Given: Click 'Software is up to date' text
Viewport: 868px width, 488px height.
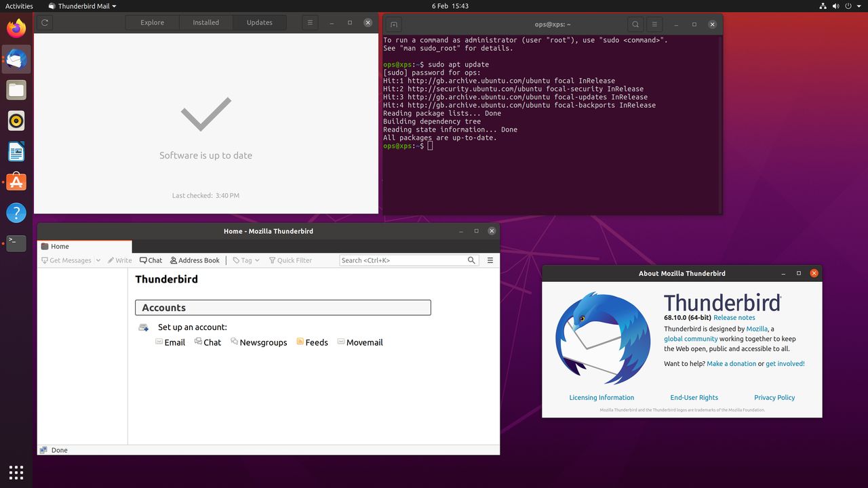Looking at the screenshot, I should click(205, 155).
